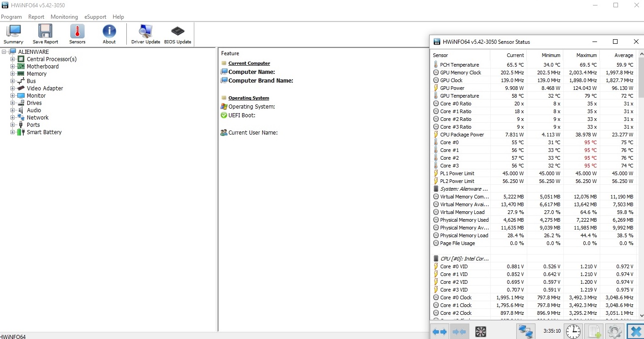Open the Help menu

(x=118, y=17)
